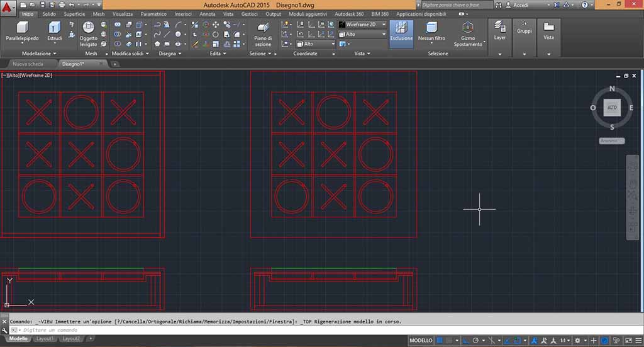644x347 pixels.
Task: Switch to the Visualizza ribbon tab
Action: tap(123, 14)
